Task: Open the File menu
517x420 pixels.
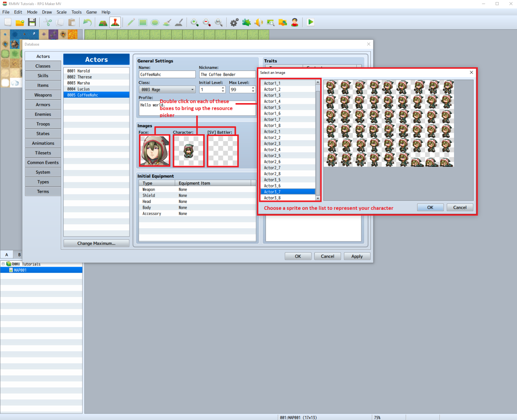Action: tap(6, 12)
